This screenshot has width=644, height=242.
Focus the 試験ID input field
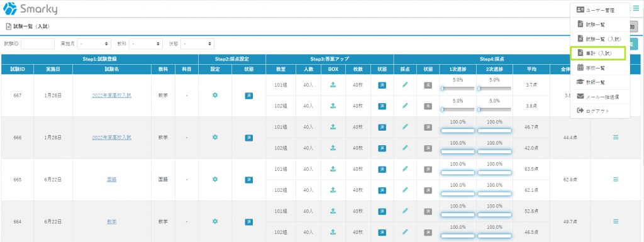38,43
